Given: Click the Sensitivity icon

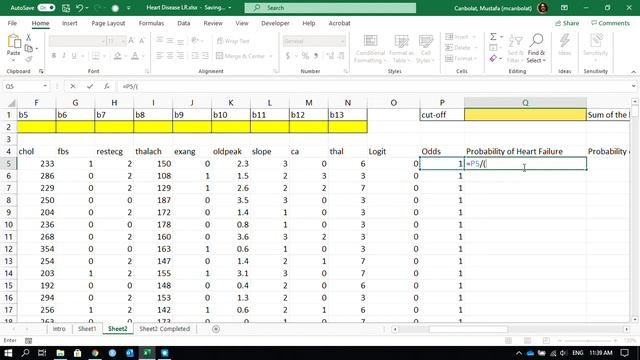Looking at the screenshot, I should click(x=596, y=41).
